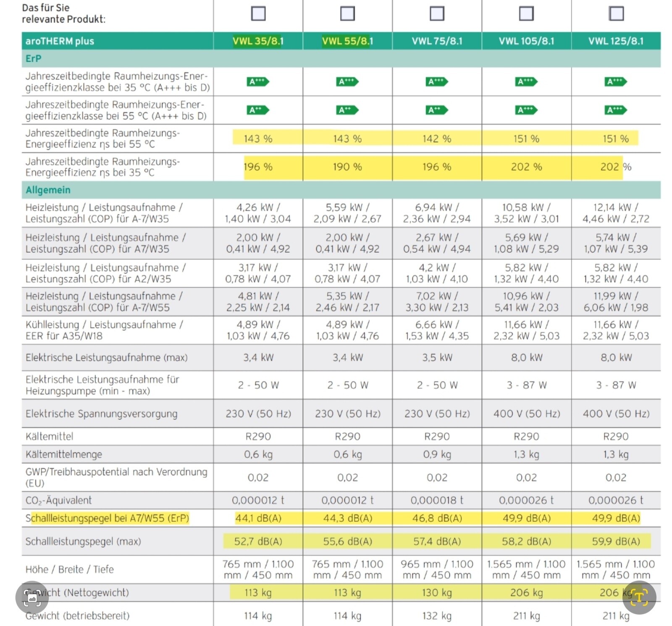The width and height of the screenshot is (672, 626).
Task: Select the VWL 75/8.1 product checkbox
Action: coord(437,13)
